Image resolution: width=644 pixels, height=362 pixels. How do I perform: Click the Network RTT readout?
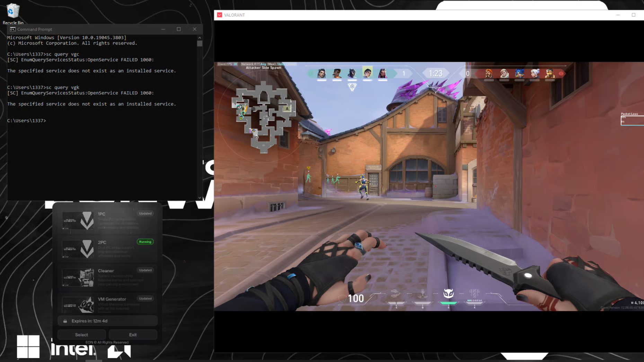[x=268, y=64]
